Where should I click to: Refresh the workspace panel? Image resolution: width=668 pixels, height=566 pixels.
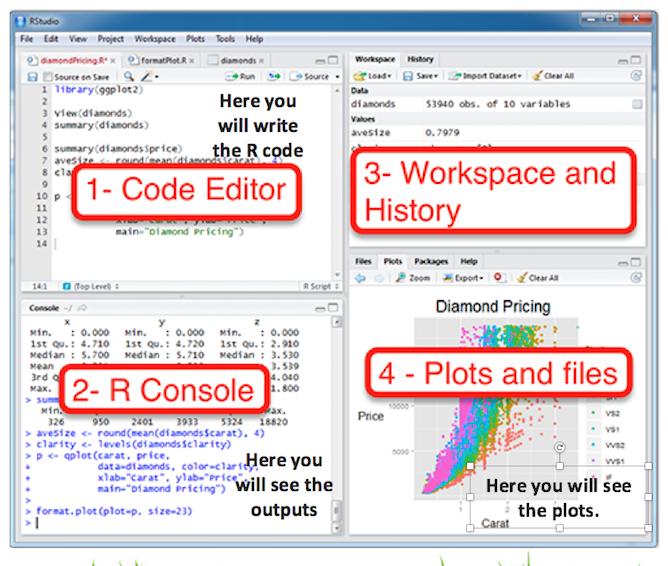[636, 76]
